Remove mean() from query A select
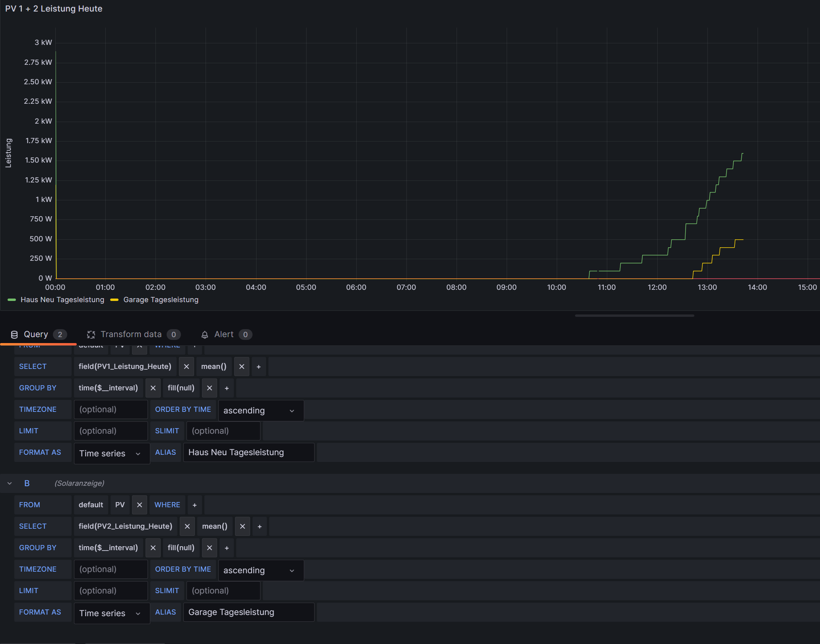 pyautogui.click(x=241, y=367)
